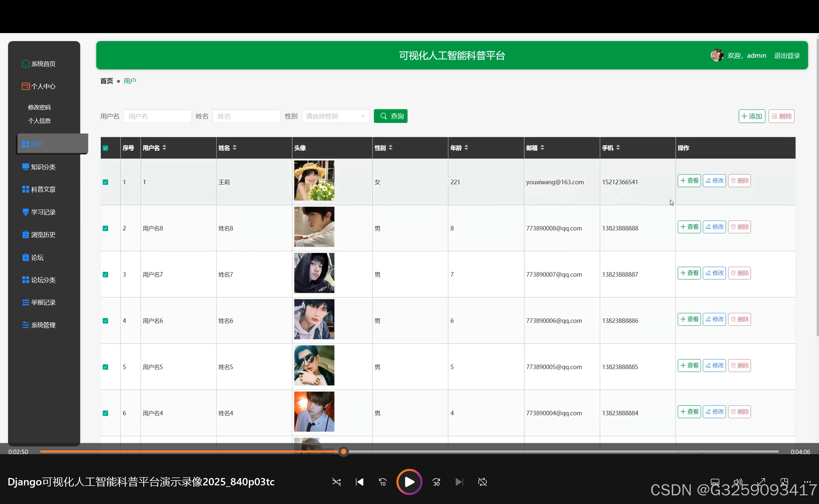Viewport: 819px width, 504px height.
Task: Click 查看 for 用户名4
Action: tap(689, 412)
